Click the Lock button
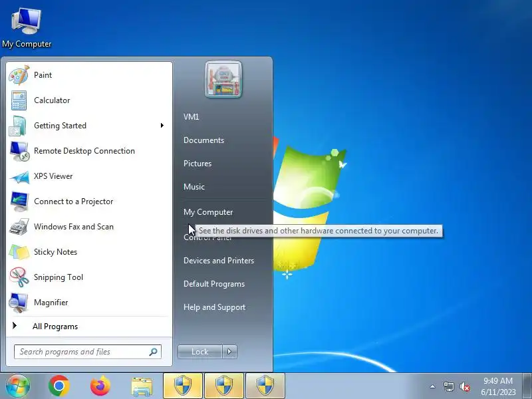This screenshot has width=532, height=399. point(200,352)
